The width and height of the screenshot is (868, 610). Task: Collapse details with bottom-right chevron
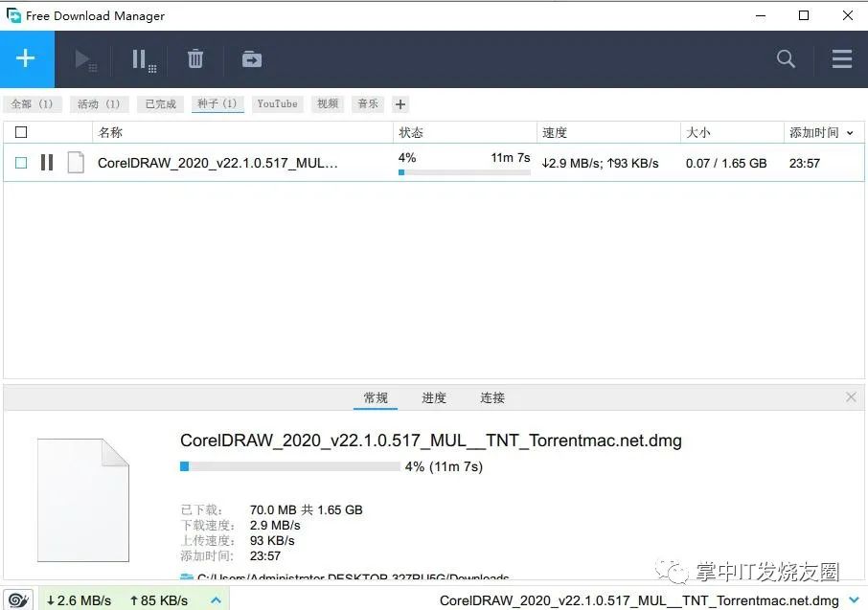pos(855,600)
